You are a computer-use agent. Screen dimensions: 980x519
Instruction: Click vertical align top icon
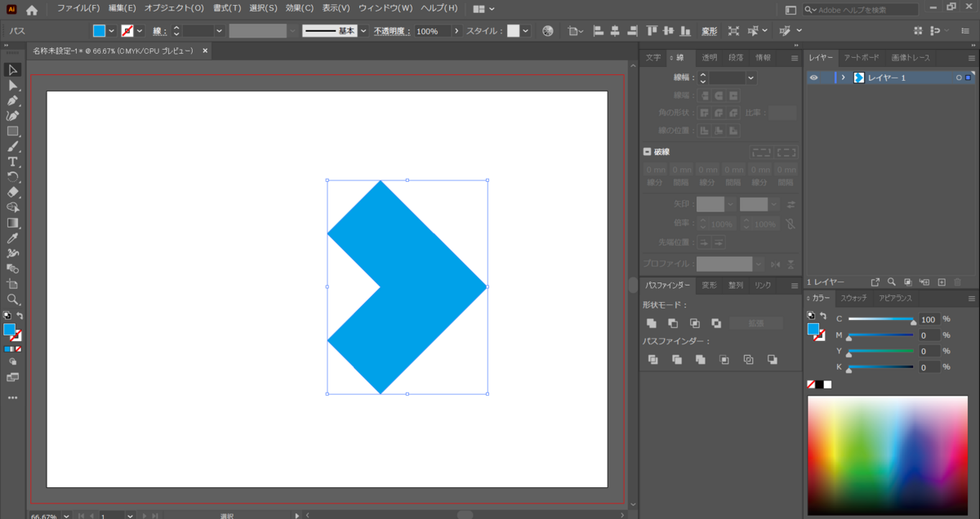point(652,31)
